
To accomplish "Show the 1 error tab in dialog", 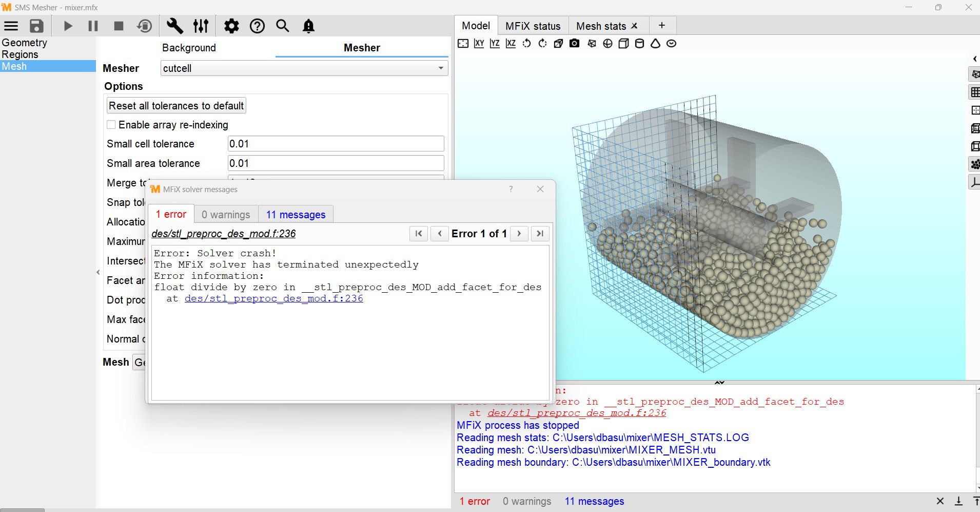I will (171, 214).
